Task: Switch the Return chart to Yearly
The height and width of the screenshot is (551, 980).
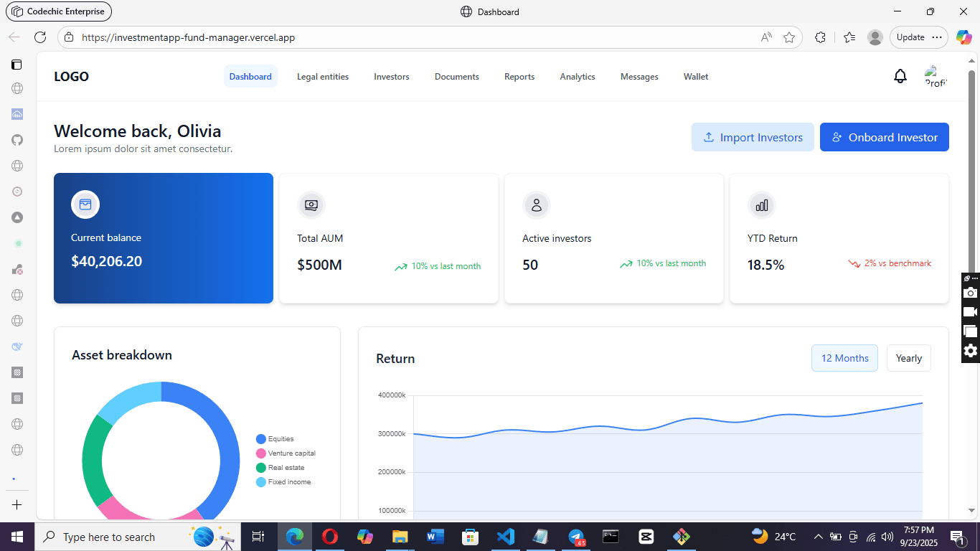Action: (909, 358)
